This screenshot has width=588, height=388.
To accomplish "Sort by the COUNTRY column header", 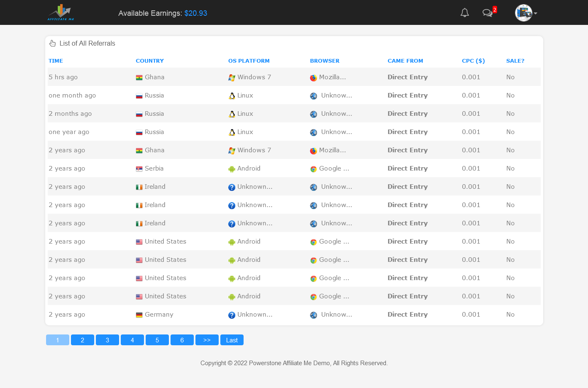I will [x=149, y=61].
